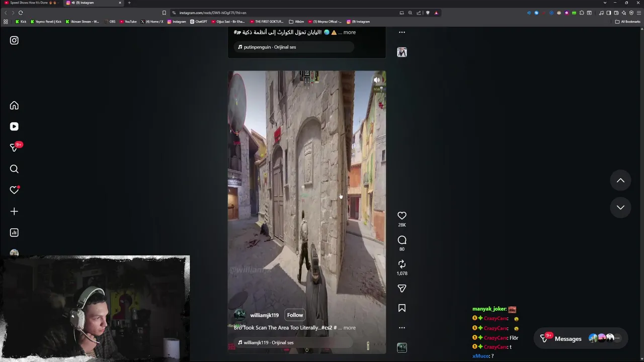This screenshot has width=644, height=362.
Task: Open the Brave wallet icon in toolbar
Action: pyautogui.click(x=616, y=13)
